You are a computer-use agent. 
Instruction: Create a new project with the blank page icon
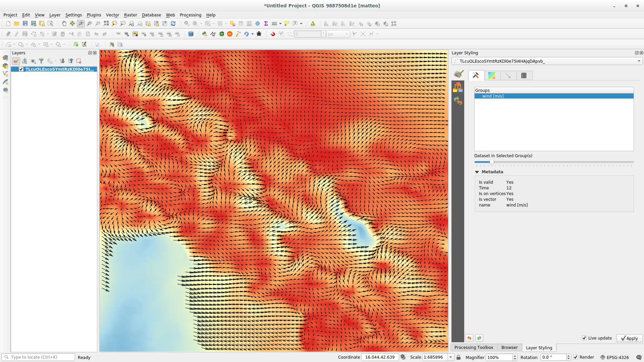click(8, 23)
